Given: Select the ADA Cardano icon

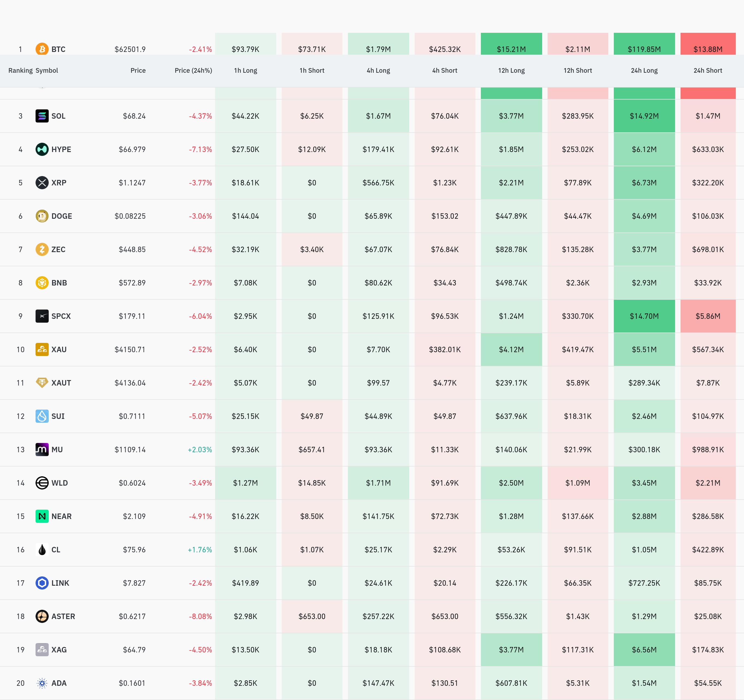Looking at the screenshot, I should tap(42, 683).
